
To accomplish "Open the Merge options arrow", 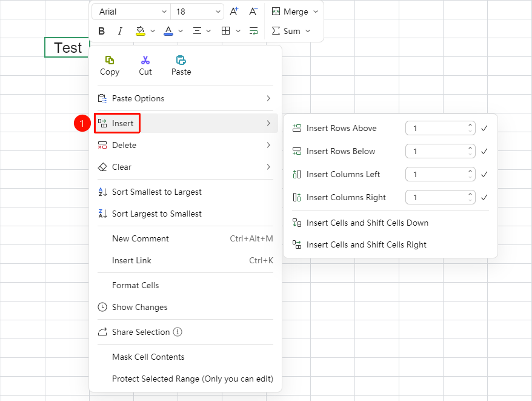I will pos(316,12).
